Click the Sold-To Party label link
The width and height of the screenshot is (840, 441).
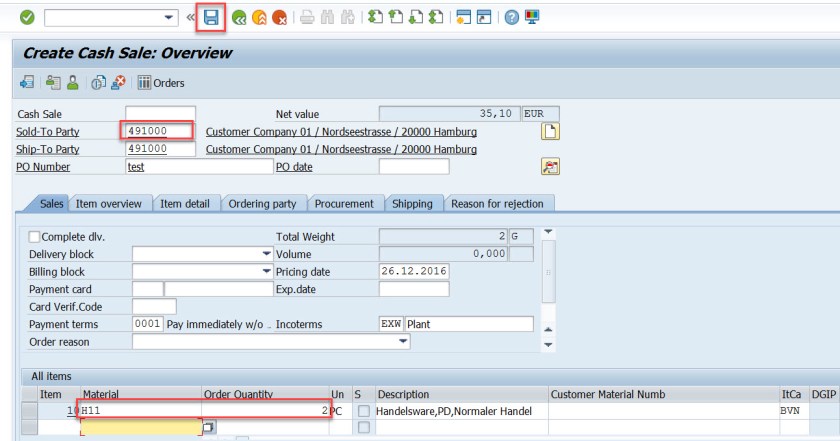pyautogui.click(x=47, y=132)
